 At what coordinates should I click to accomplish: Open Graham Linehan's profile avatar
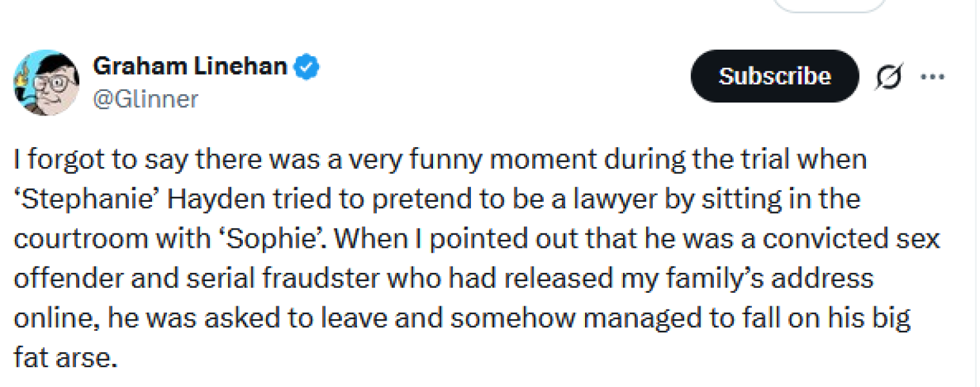(x=46, y=83)
